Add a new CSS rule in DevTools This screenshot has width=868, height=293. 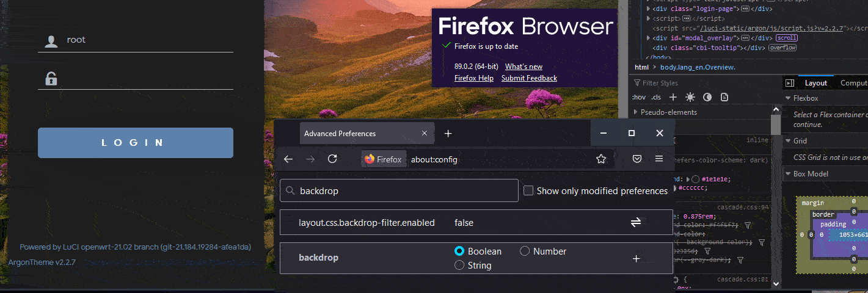[673, 97]
